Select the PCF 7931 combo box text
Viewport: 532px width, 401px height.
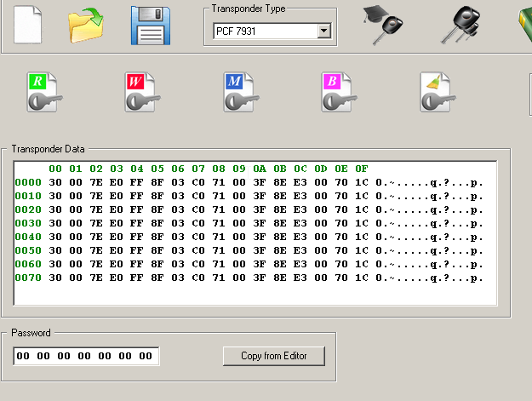point(236,32)
